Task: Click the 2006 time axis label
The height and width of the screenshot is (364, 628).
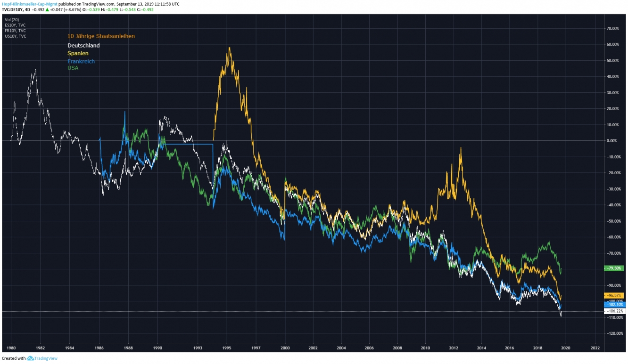Action: pyautogui.click(x=369, y=348)
